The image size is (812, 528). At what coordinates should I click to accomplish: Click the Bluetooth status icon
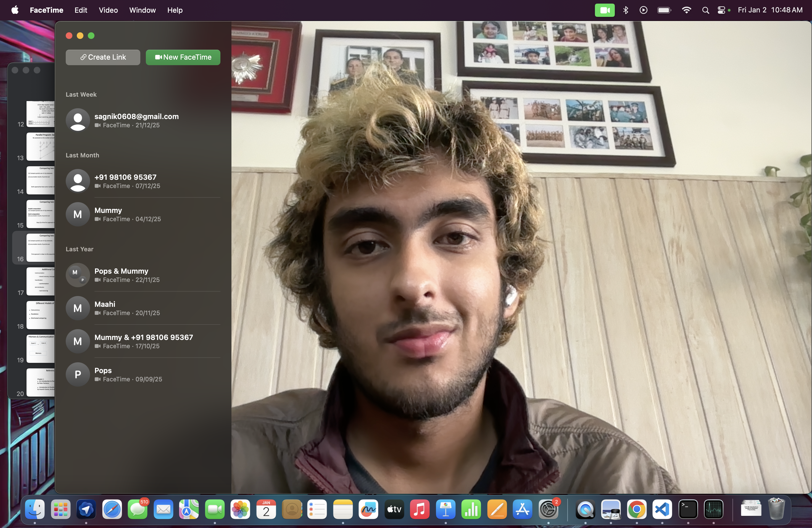(x=625, y=10)
